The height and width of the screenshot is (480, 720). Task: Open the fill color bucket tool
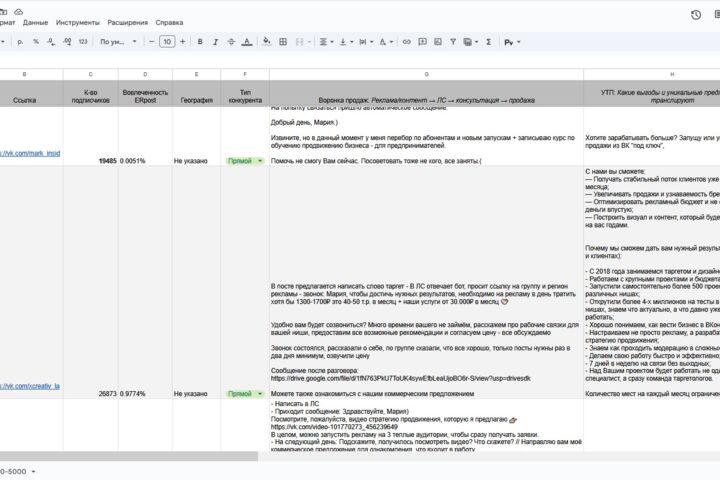(x=266, y=42)
